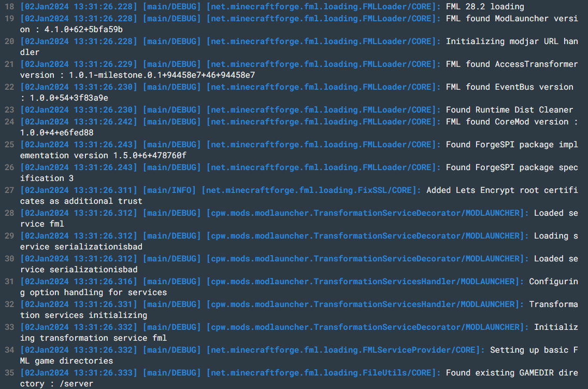Click 'g option handling for services' text
Image resolution: width=588 pixels, height=389 pixels.
coord(93,293)
